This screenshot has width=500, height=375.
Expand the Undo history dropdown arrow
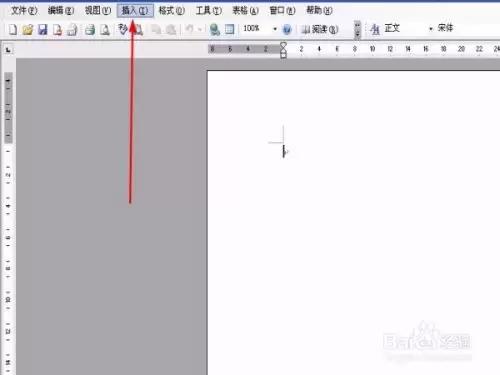(x=200, y=29)
